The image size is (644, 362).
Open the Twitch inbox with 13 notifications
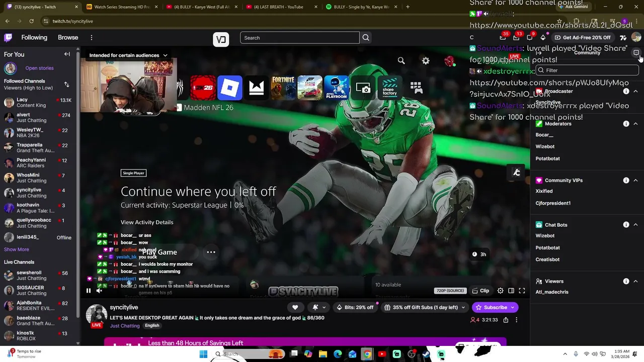point(516,38)
